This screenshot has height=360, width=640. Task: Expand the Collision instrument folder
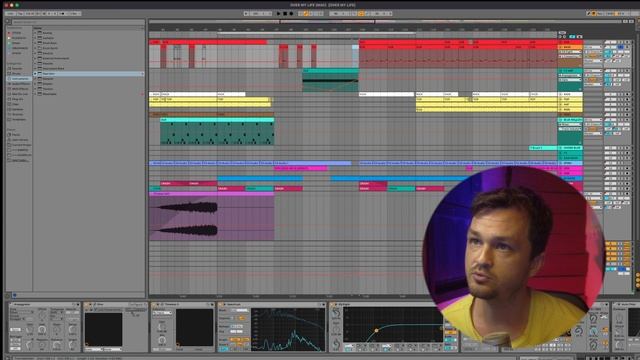pyautogui.click(x=35, y=38)
